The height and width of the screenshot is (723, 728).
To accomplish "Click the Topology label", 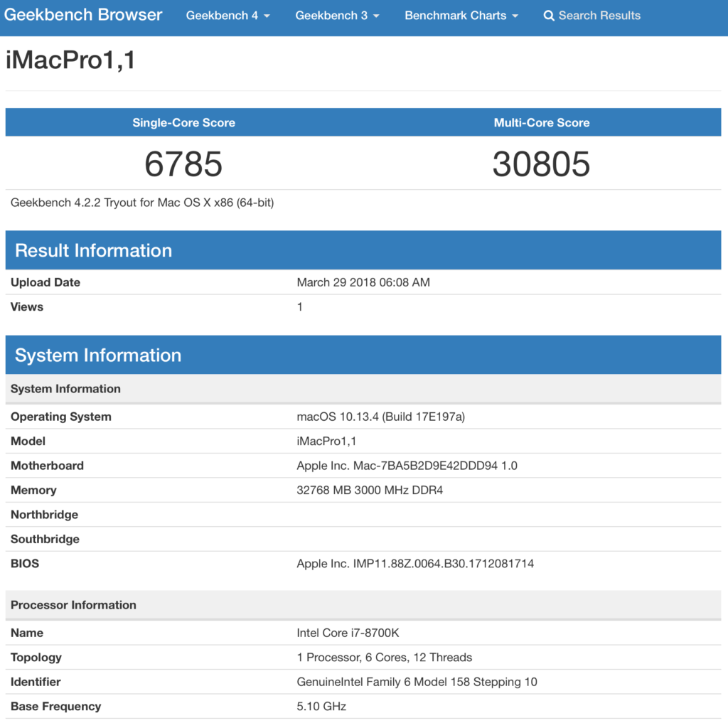I will (x=36, y=658).
